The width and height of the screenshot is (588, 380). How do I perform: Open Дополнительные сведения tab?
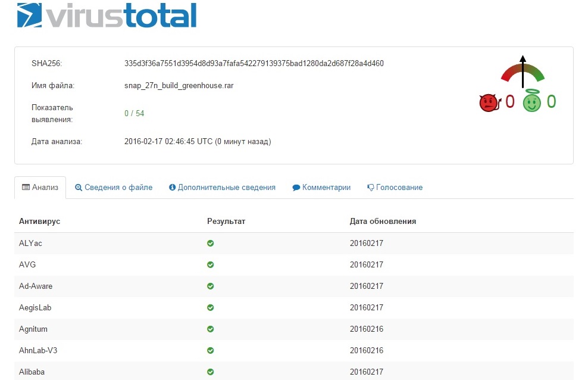click(x=222, y=187)
